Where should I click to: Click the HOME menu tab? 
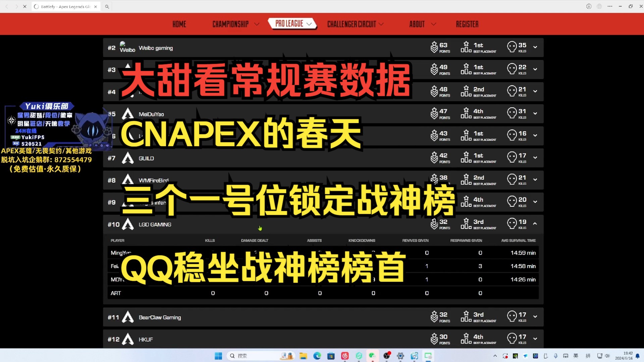click(179, 24)
